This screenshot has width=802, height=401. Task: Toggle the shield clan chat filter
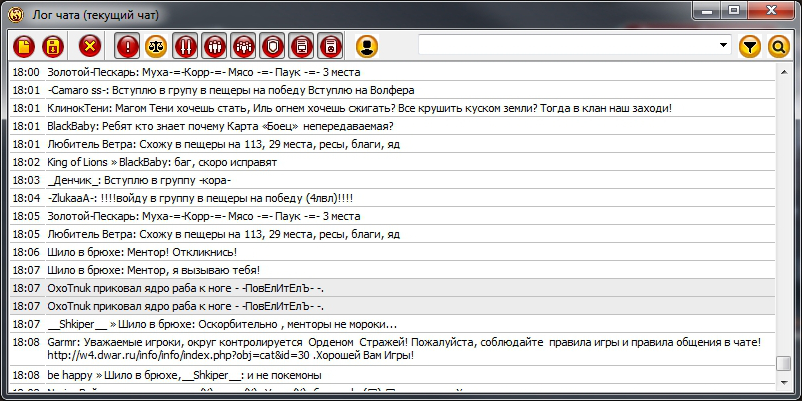[273, 46]
